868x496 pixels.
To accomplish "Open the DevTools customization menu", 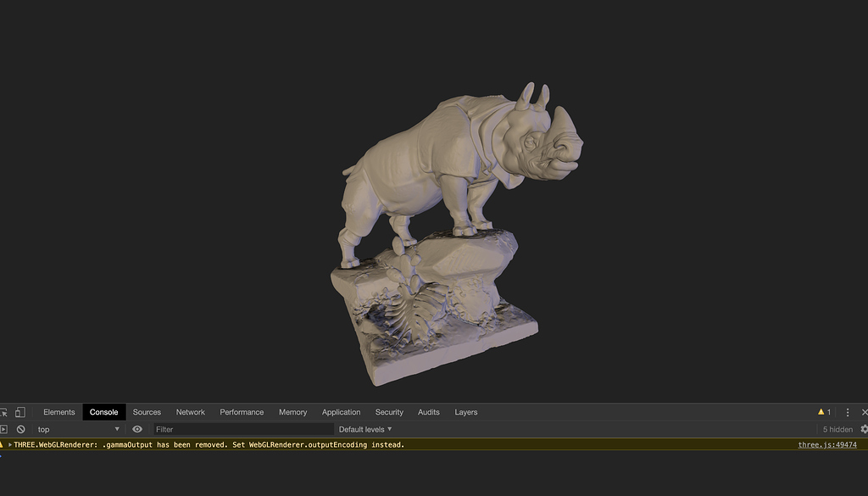I will pos(847,411).
